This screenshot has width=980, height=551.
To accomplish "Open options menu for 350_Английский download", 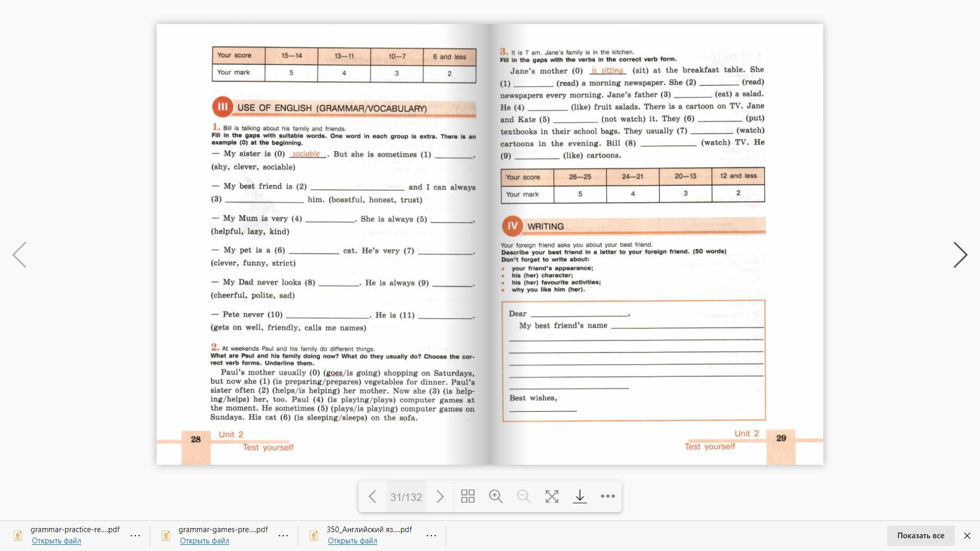I will pos(431,536).
